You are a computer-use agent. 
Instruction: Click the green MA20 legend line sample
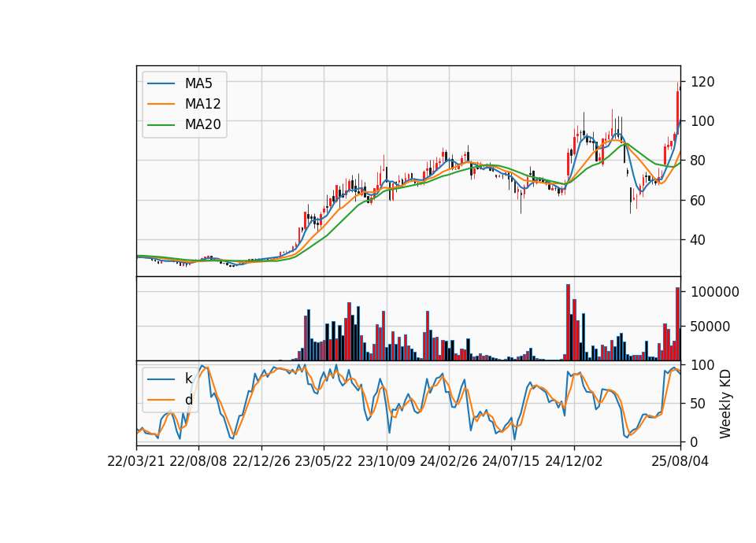click(161, 125)
